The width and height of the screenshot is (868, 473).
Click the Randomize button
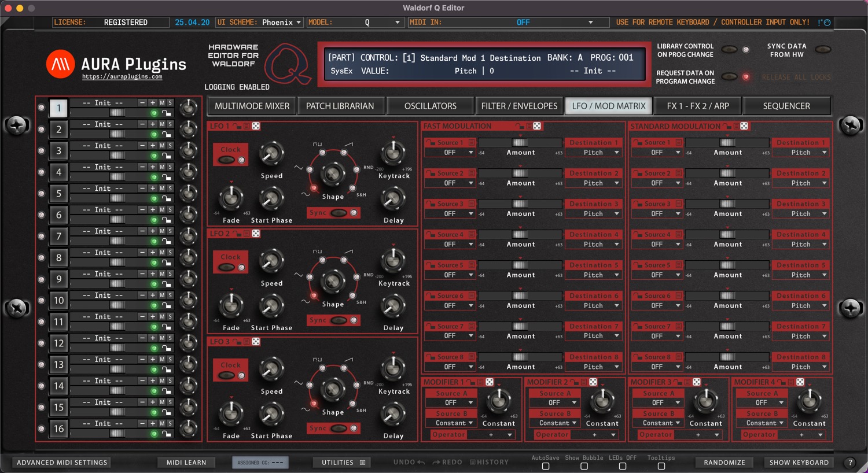[x=724, y=463]
